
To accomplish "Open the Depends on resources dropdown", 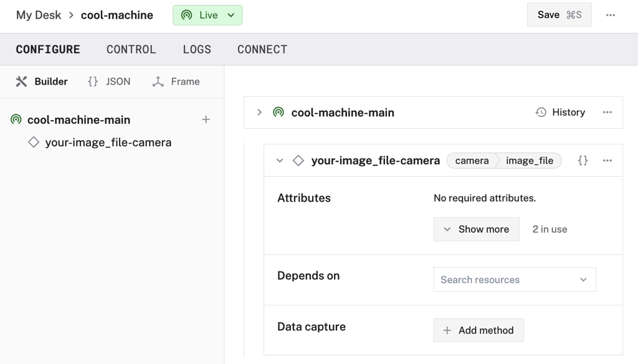I will click(514, 279).
